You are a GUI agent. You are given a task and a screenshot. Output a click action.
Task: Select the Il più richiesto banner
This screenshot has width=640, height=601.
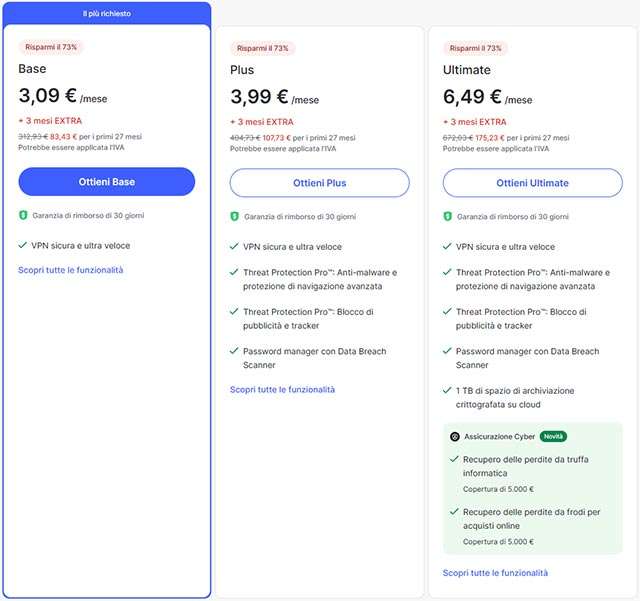coord(106,14)
